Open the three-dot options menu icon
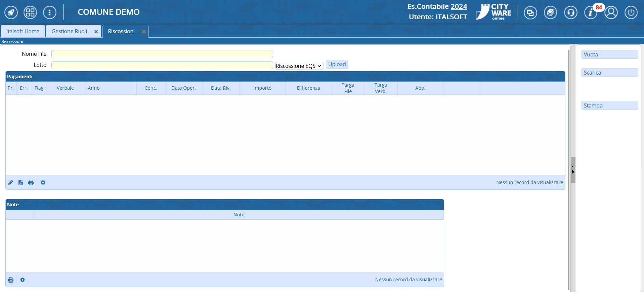This screenshot has height=296, width=644. (50, 13)
